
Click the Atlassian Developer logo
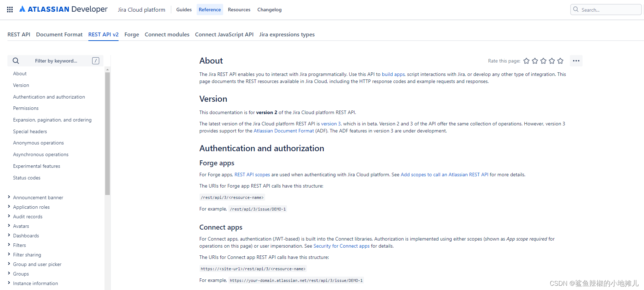tap(64, 9)
